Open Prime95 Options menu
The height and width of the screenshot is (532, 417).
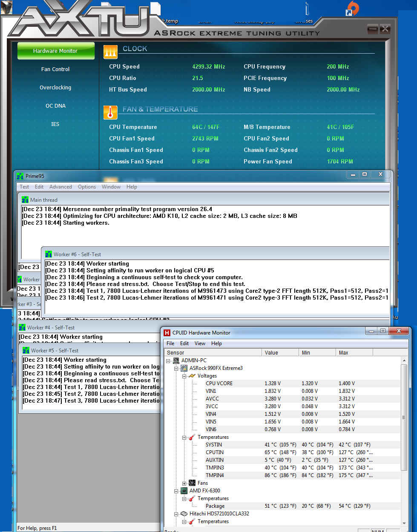(87, 187)
